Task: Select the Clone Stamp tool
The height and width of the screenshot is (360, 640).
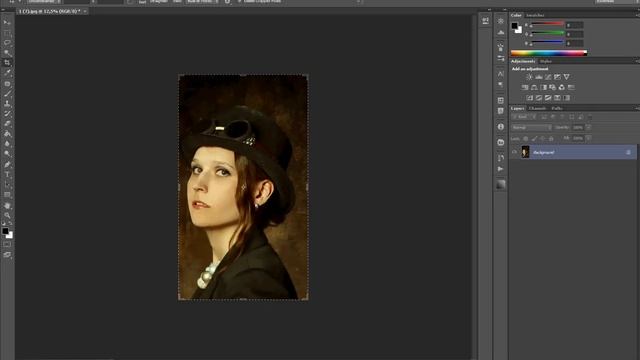Action: [x=7, y=104]
